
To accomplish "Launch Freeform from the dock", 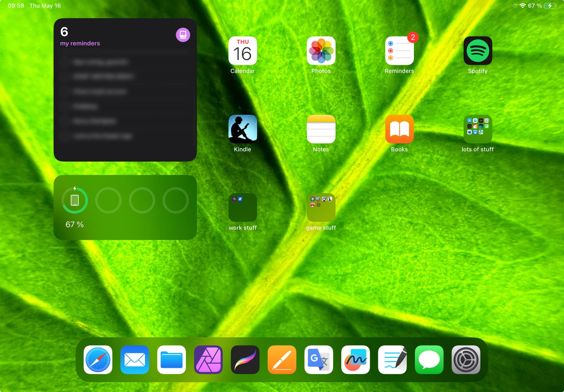I will tap(356, 360).
